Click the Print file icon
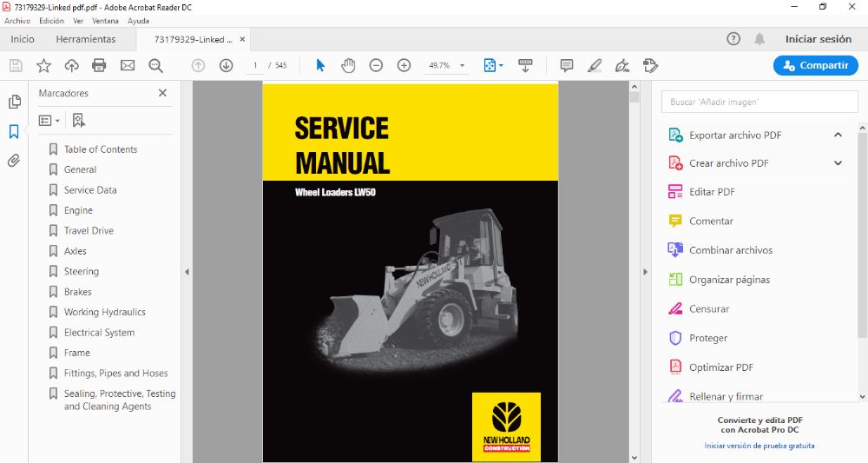868x463 pixels. tap(99, 65)
